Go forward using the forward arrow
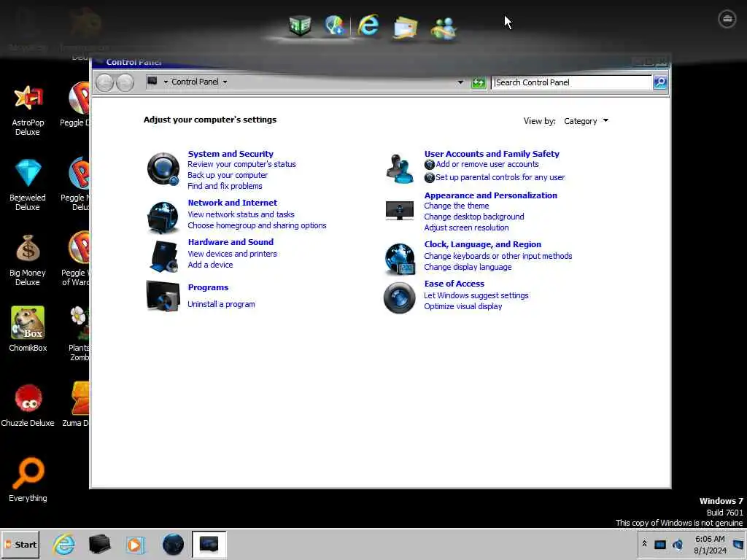 pos(125,83)
